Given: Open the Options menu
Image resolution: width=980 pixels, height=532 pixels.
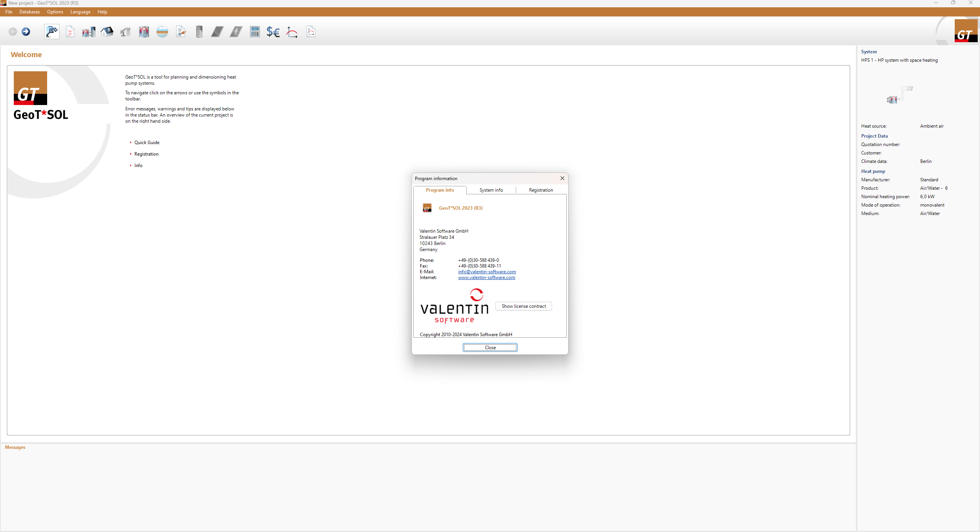Looking at the screenshot, I should pyautogui.click(x=54, y=12).
